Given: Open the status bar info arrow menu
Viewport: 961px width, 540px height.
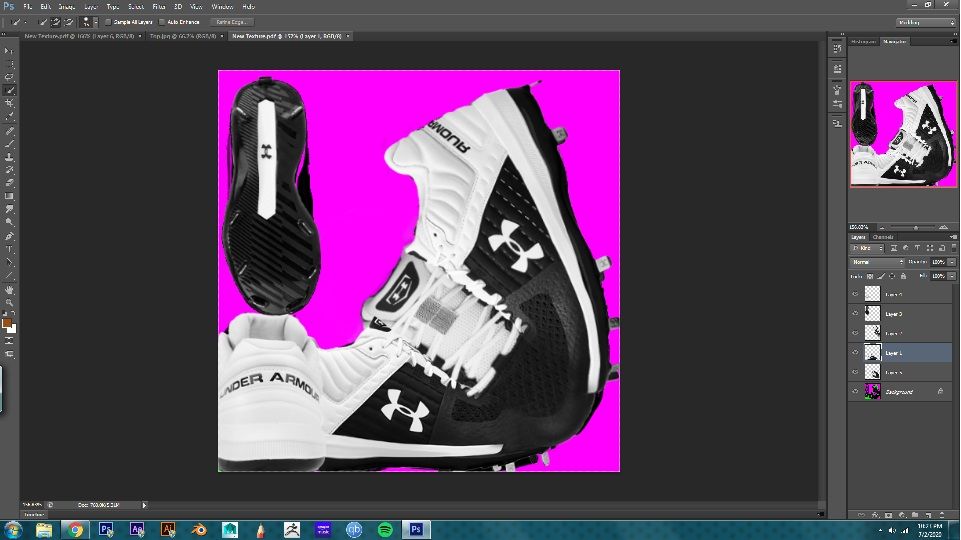Looking at the screenshot, I should [x=145, y=505].
